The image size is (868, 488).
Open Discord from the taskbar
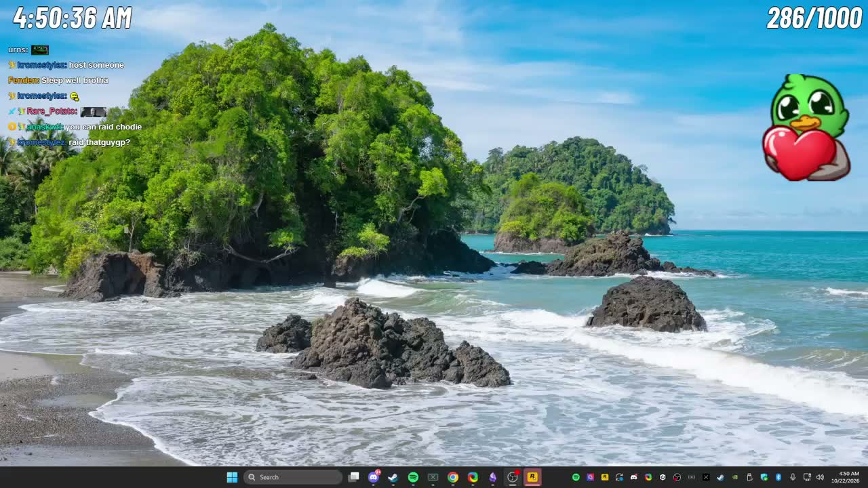coord(373,477)
